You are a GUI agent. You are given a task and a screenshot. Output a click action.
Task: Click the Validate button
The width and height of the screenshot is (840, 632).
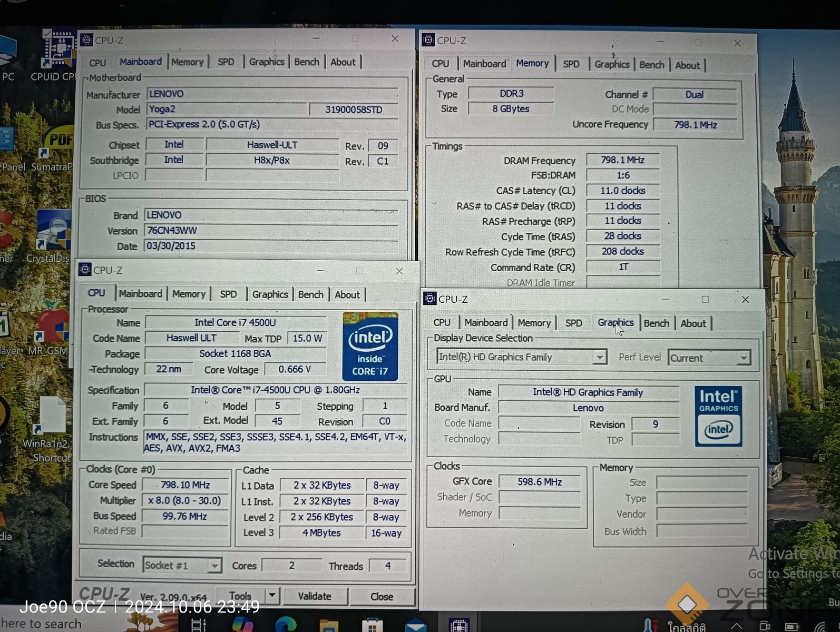click(x=315, y=596)
